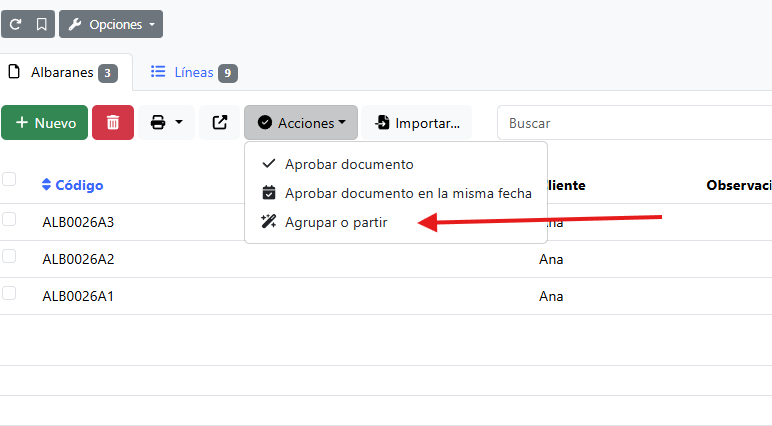
Task: Click the Observaciones column header
Action: pos(739,185)
